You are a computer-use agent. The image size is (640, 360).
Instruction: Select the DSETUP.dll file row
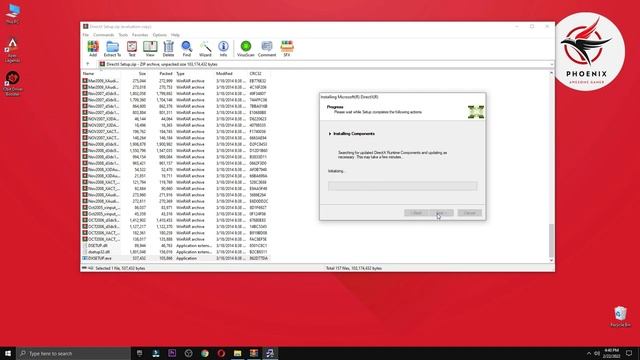176,246
